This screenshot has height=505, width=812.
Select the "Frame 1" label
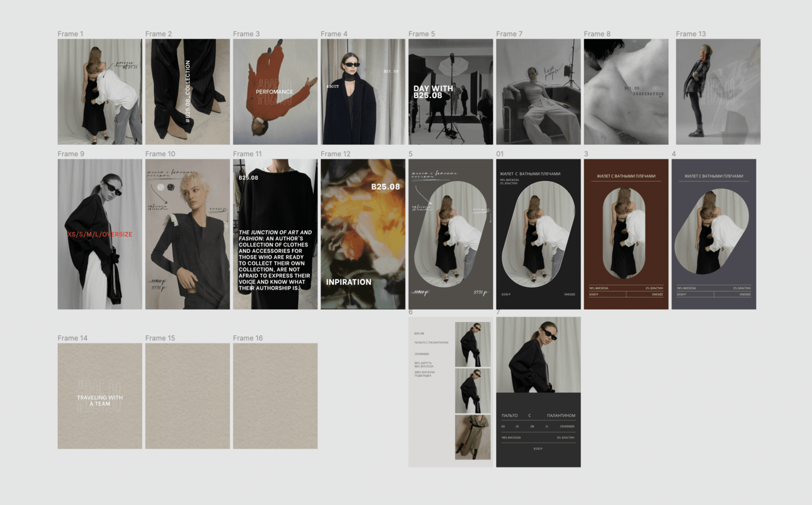click(70, 34)
